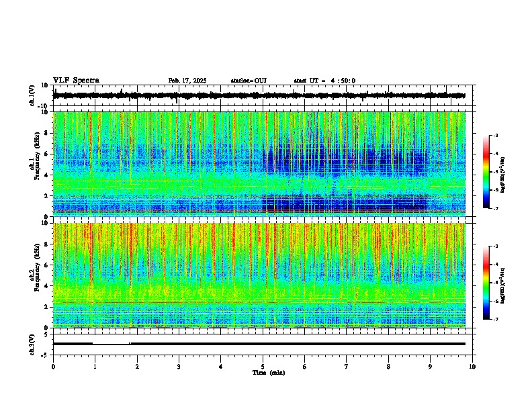The width and height of the screenshot is (532, 411).
Task: Click time axis tick label "6"
Action: pyautogui.click(x=305, y=367)
